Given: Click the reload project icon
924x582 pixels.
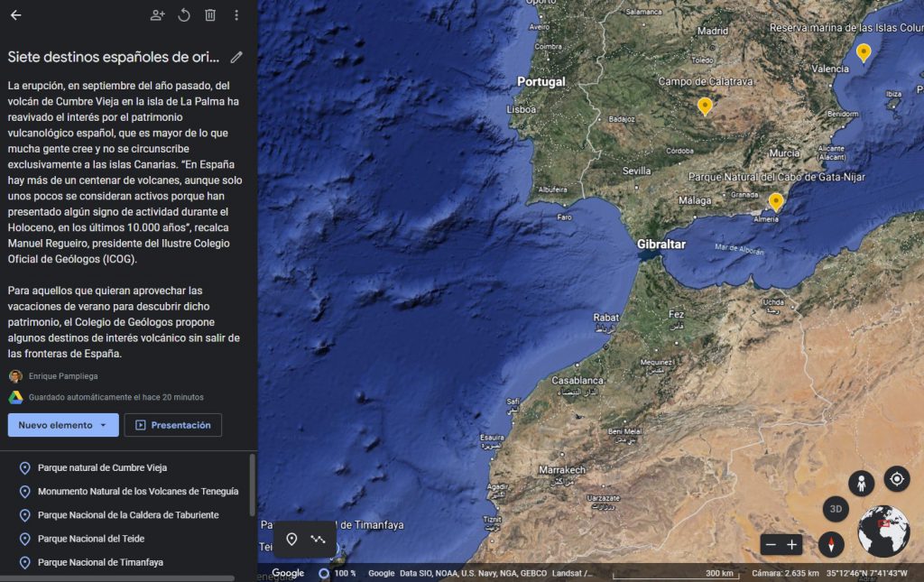Looking at the screenshot, I should point(184,15).
